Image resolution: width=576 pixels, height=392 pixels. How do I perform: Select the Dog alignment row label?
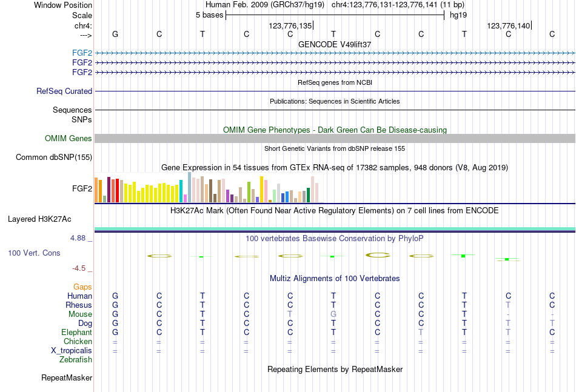(85, 324)
